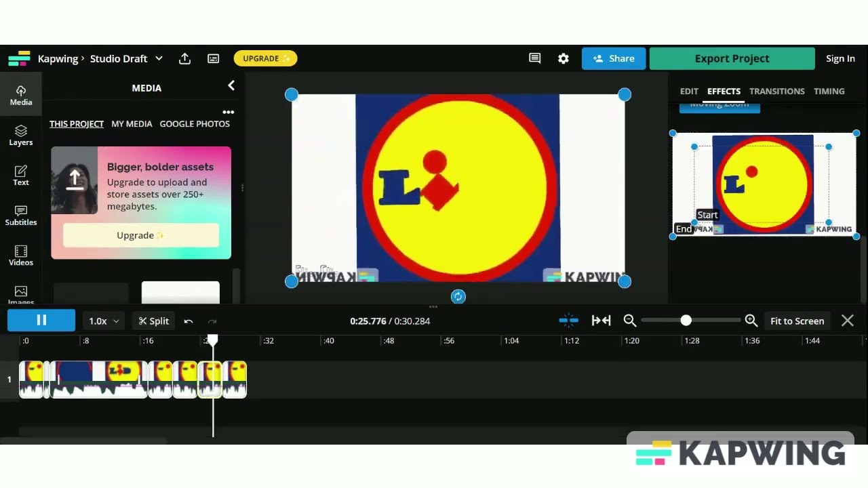This screenshot has height=488, width=868.
Task: Switch to the EFFECTS tab
Action: pos(724,91)
